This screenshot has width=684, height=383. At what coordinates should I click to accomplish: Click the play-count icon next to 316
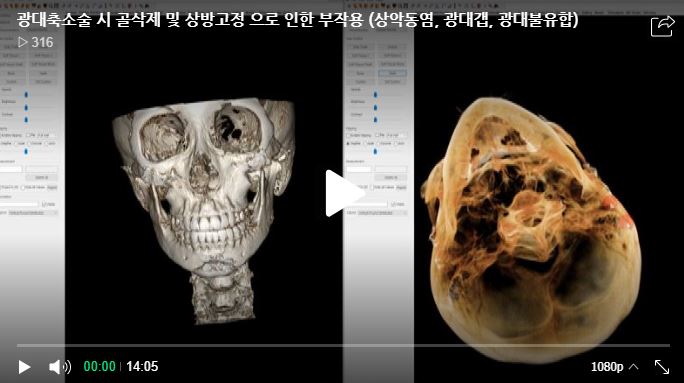coord(23,42)
